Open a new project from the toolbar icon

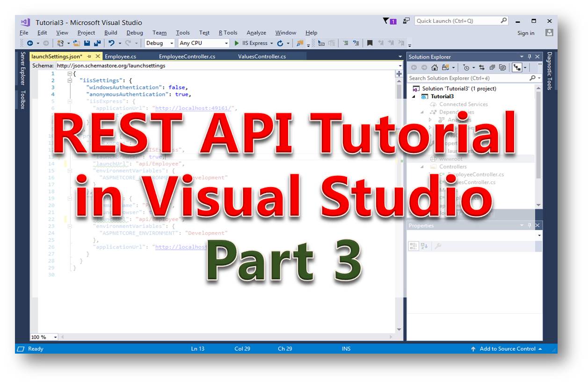point(60,43)
